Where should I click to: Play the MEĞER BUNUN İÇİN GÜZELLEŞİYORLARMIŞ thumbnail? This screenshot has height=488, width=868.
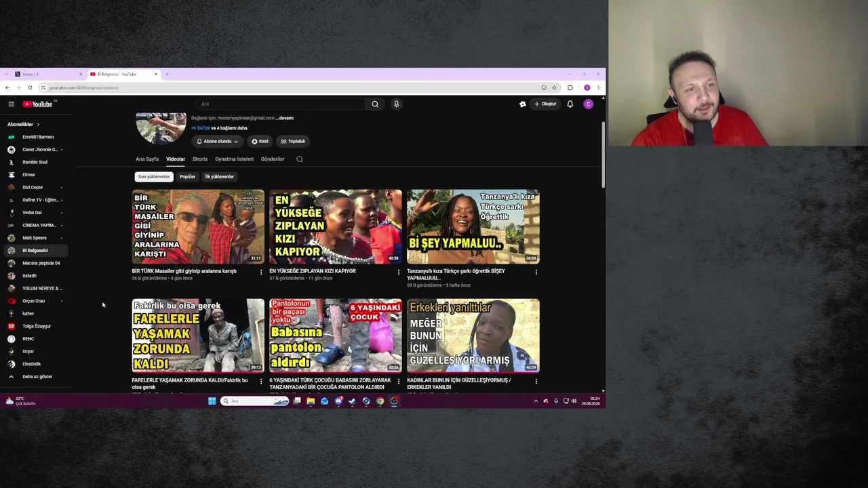click(x=473, y=335)
